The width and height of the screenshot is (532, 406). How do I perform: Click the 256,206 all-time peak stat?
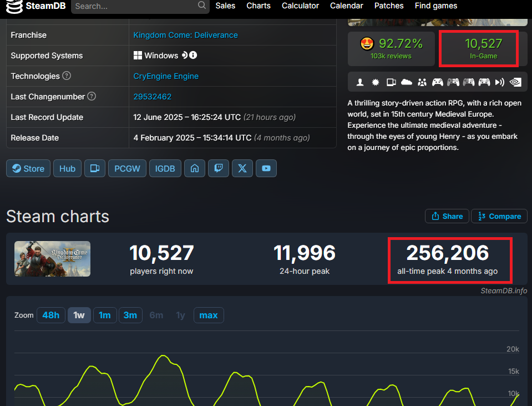tap(448, 259)
